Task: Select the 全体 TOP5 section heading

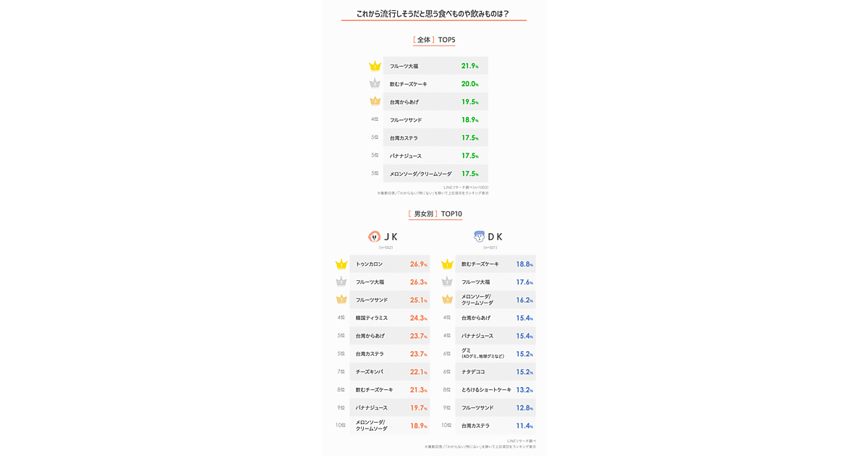Action: coord(434,40)
